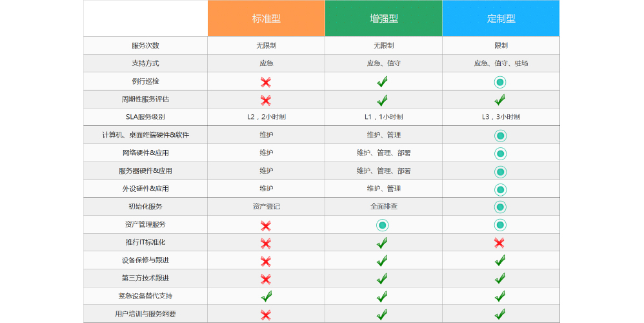The image size is (644, 323).
Task: Click the 第三方技术跟进 row label
Action: click(x=145, y=278)
